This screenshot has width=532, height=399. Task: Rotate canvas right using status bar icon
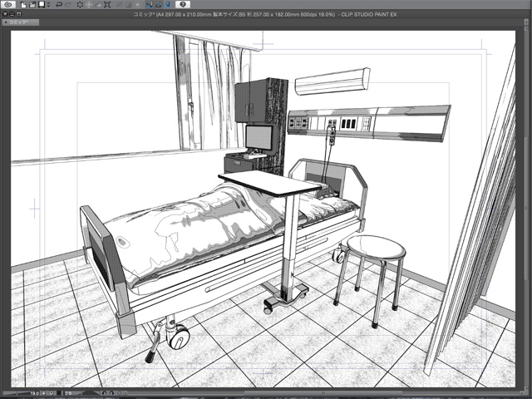point(111,393)
